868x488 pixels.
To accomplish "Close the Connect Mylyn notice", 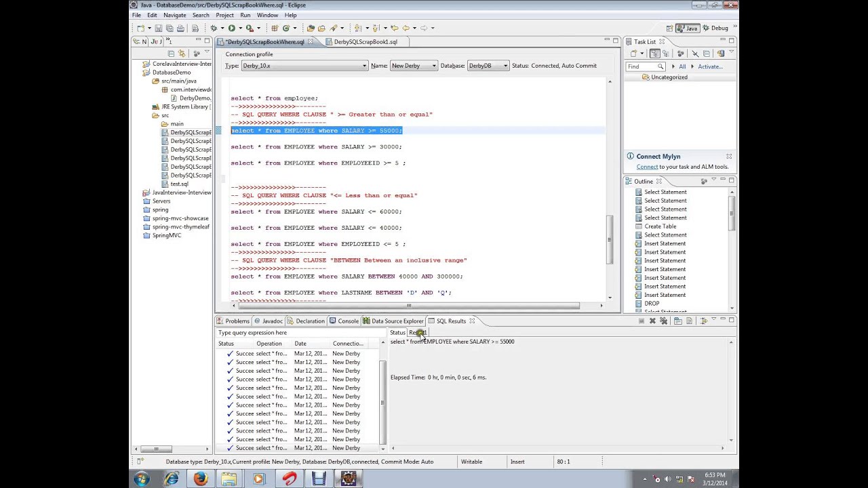I will point(729,157).
